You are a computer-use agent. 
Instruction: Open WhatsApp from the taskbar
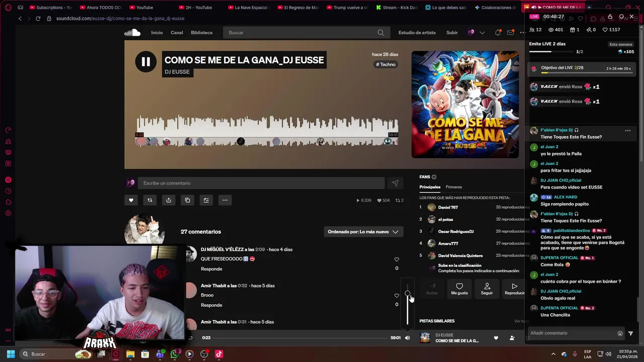coord(175,354)
